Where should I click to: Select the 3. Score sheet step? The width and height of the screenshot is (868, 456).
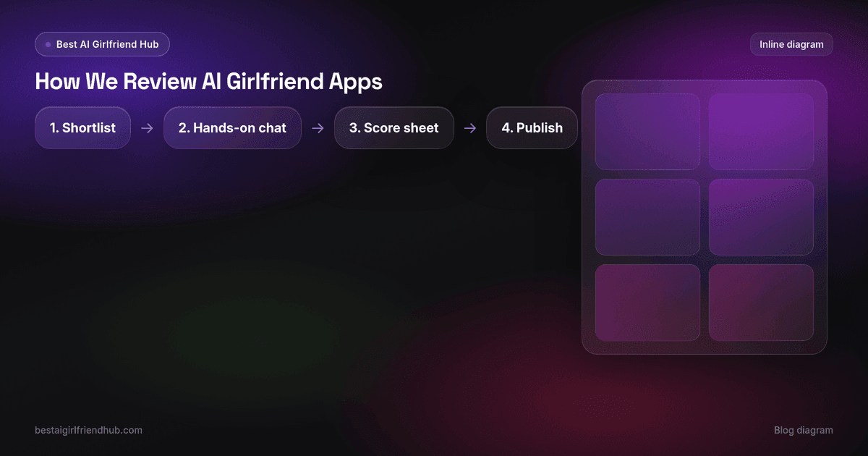(394, 128)
